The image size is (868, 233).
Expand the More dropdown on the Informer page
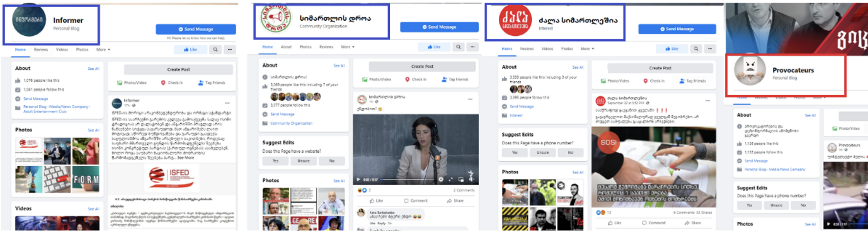click(x=103, y=50)
